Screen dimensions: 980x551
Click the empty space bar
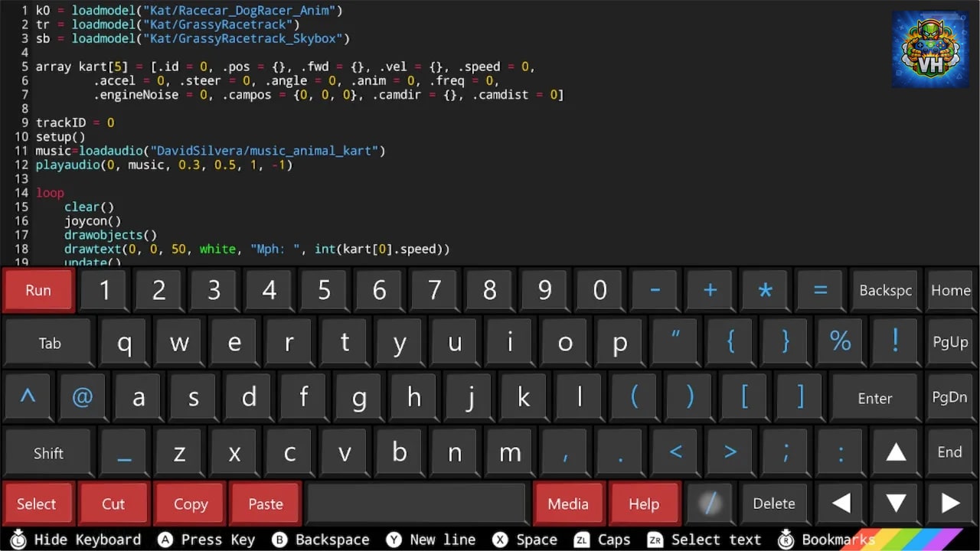416,503
